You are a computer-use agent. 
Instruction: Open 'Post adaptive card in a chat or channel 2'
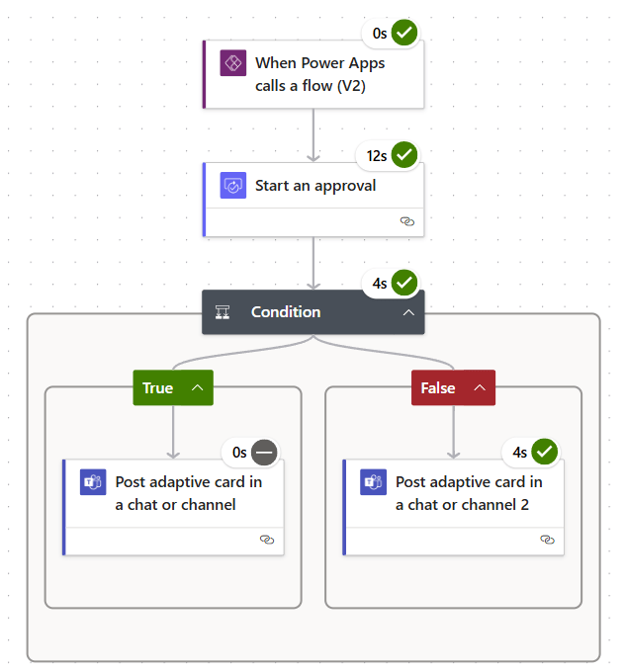469,493
